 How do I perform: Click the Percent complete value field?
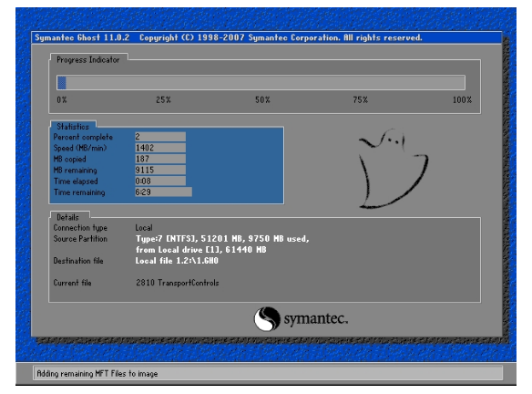coord(160,137)
